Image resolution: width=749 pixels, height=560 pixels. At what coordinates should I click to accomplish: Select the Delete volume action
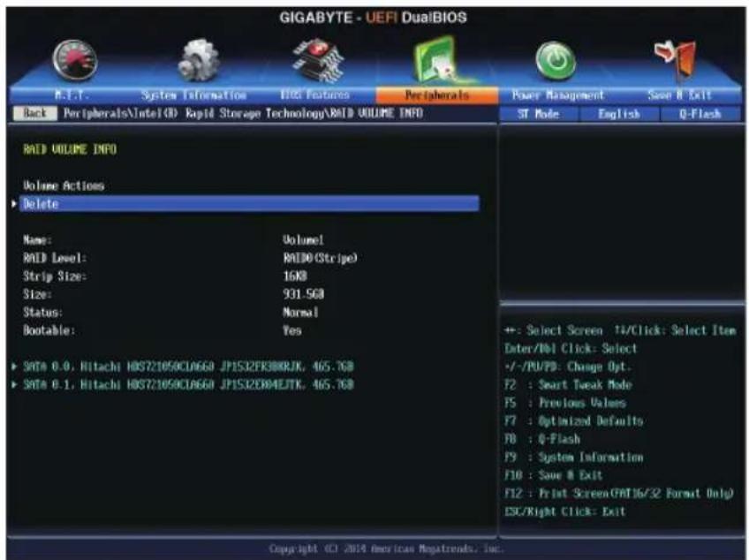[249, 203]
